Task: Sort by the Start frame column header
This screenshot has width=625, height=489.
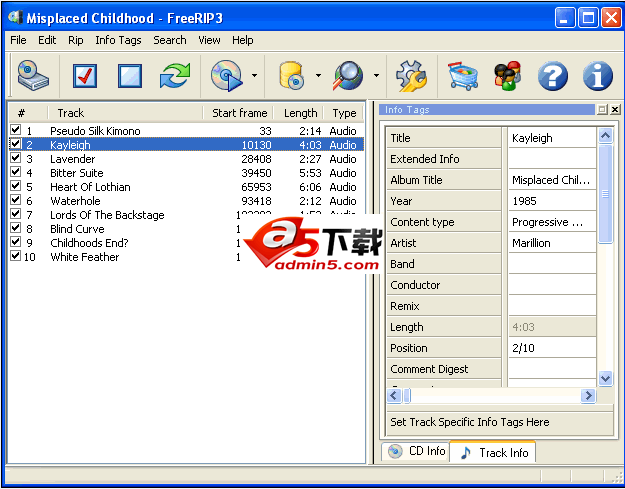Action: [238, 113]
